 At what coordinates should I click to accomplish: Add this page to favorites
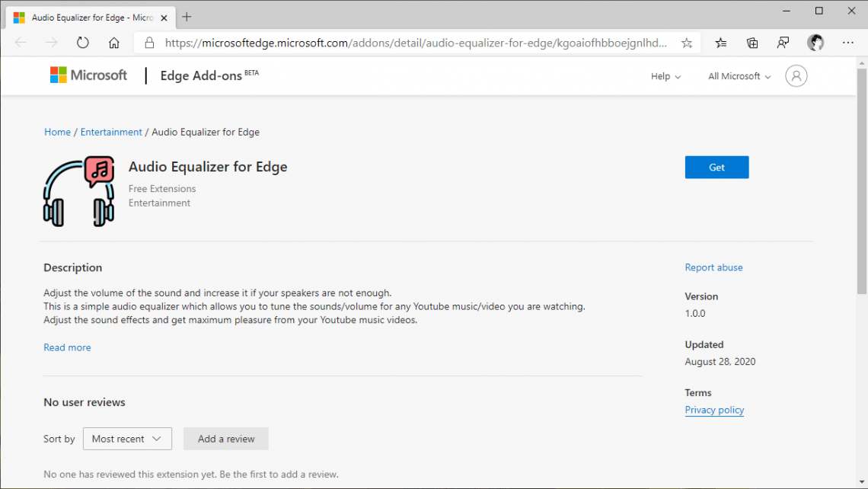pyautogui.click(x=686, y=43)
